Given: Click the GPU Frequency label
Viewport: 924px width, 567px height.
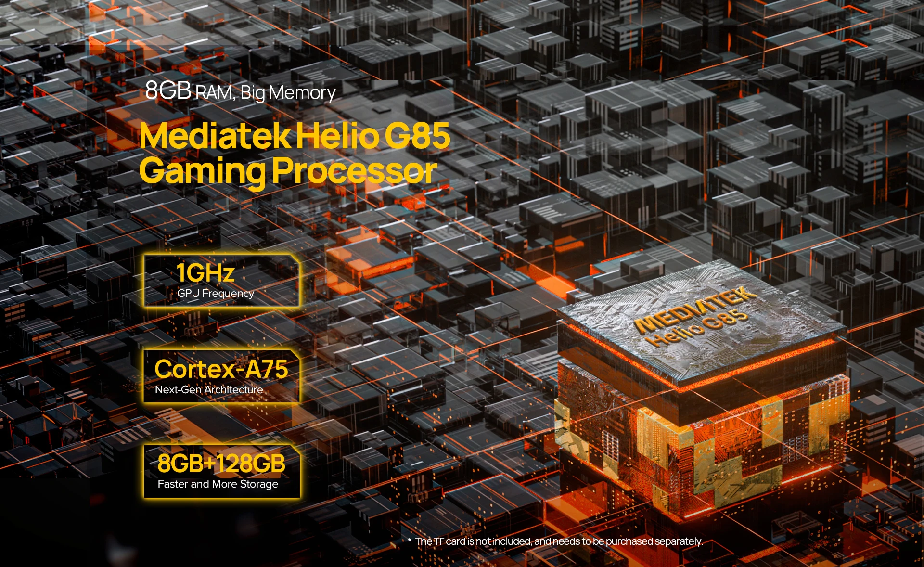Looking at the screenshot, I should point(215,294).
